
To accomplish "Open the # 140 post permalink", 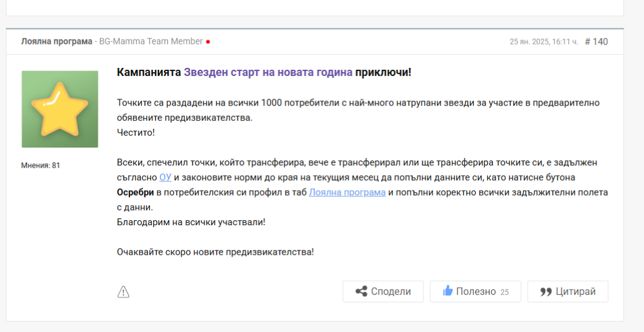I will (x=596, y=41).
